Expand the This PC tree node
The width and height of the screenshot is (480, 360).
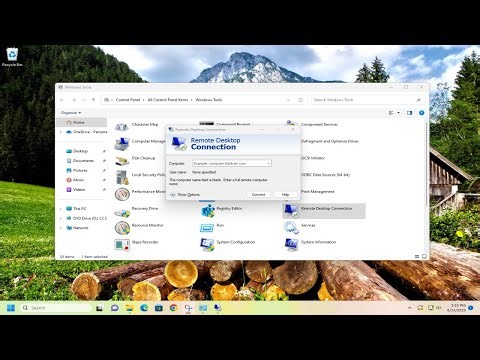61,209
